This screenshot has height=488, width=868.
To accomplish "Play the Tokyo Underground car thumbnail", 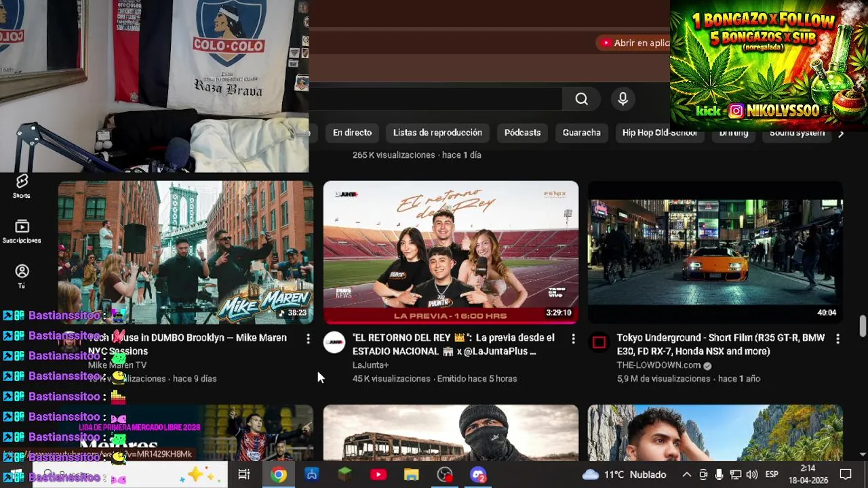I will click(715, 252).
